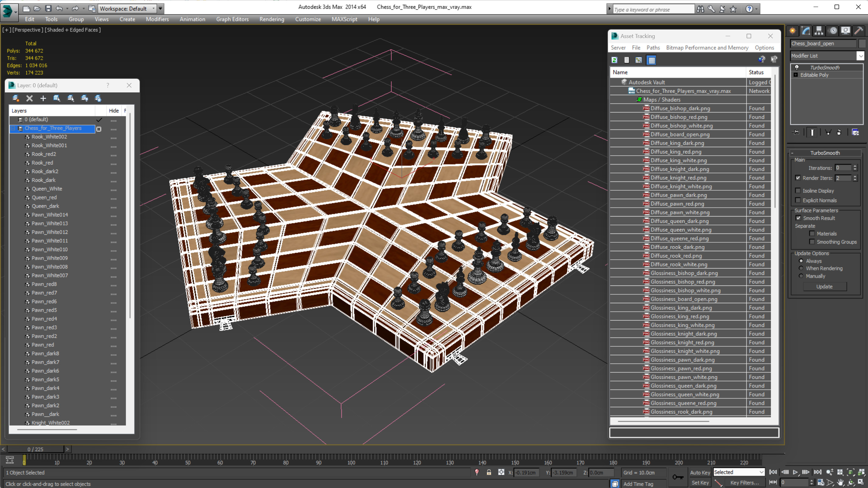868x488 pixels.
Task: Open the Utilities panel hammer icon
Action: (859, 31)
